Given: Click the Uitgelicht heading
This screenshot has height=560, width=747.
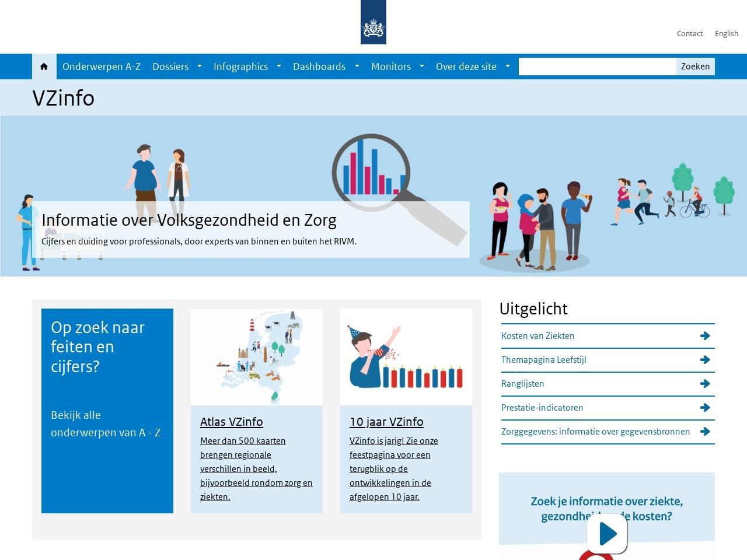Looking at the screenshot, I should 533,309.
